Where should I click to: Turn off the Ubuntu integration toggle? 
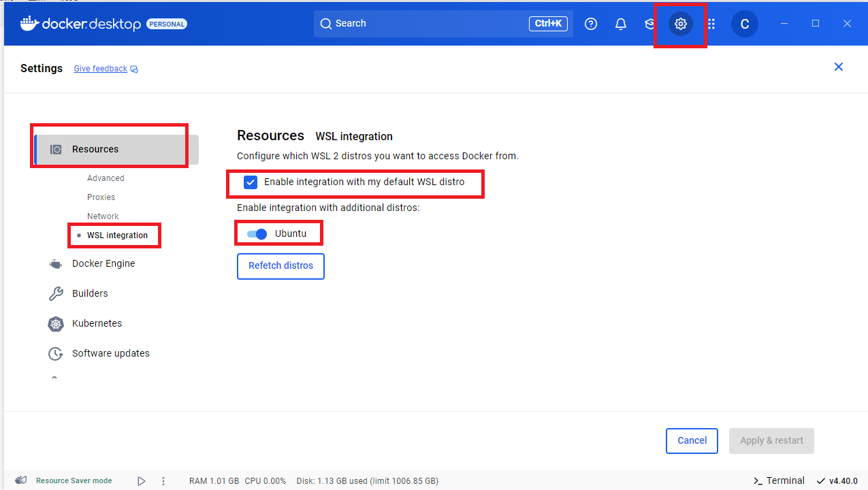click(x=257, y=234)
